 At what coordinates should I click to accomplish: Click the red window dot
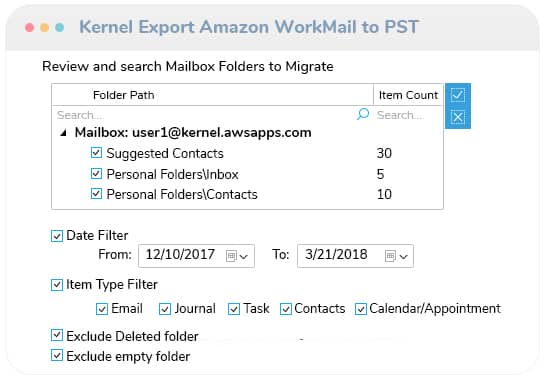(30, 27)
